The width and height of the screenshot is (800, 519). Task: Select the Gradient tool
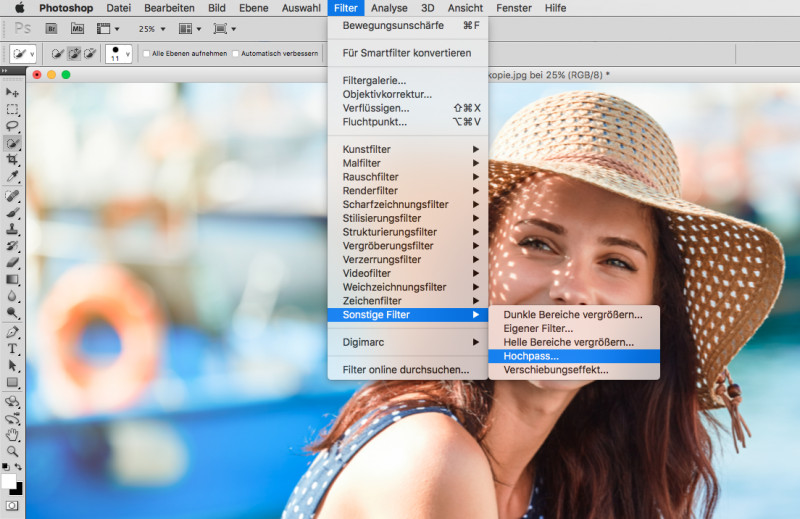pyautogui.click(x=12, y=280)
